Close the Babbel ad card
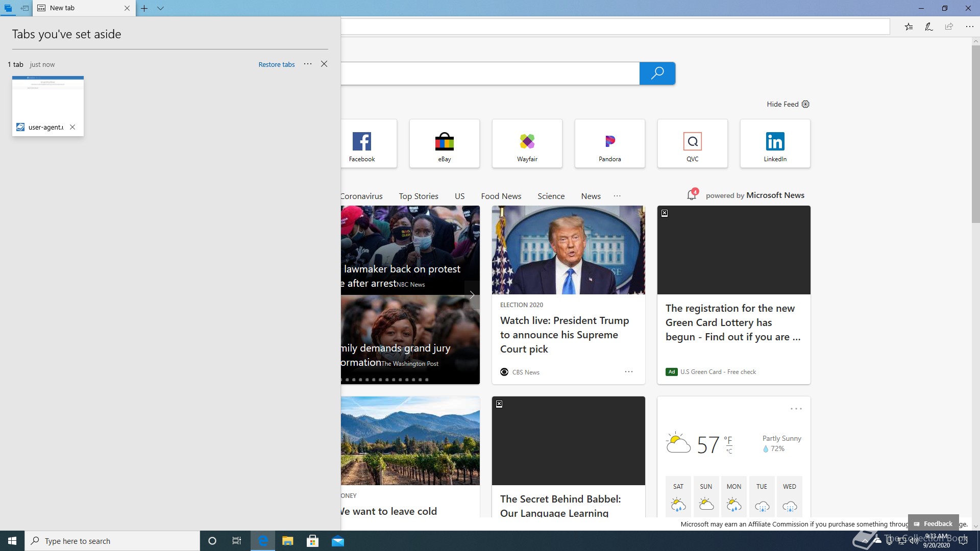 (499, 404)
